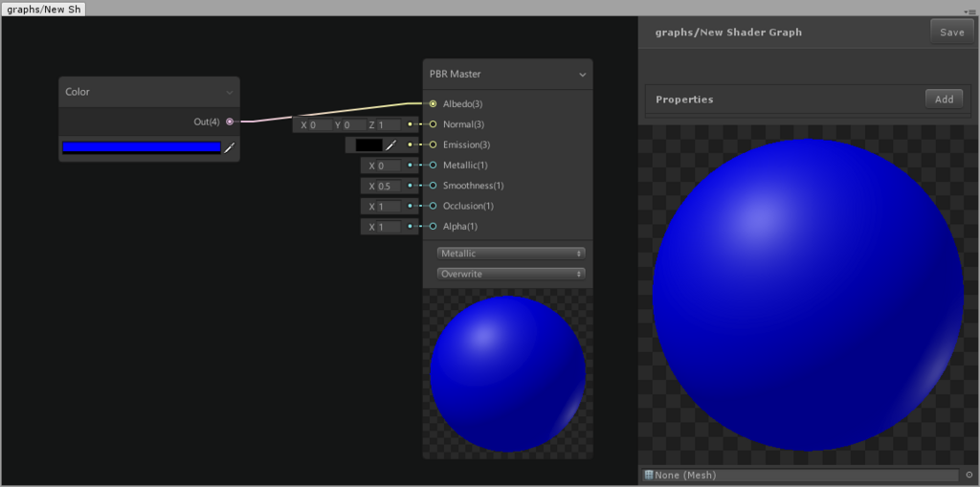
Task: Click the mesh object picker circle icon
Action: click(x=969, y=476)
